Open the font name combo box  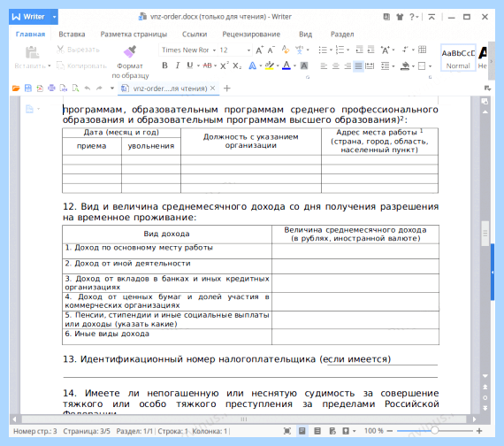[188, 50]
